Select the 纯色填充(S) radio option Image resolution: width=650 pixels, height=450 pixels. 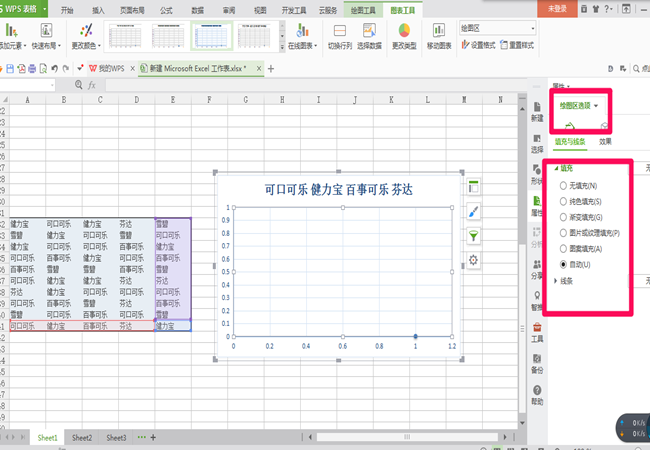click(x=563, y=201)
